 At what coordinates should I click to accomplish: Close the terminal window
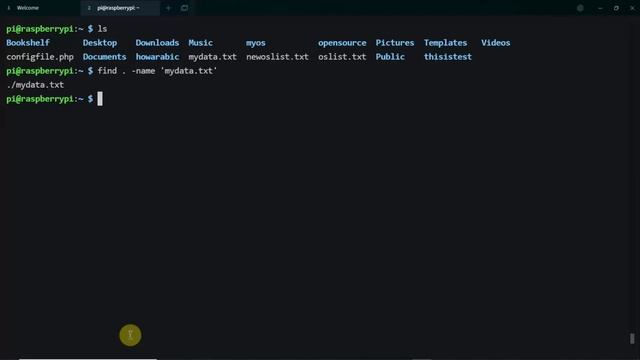pyautogui.click(x=632, y=8)
